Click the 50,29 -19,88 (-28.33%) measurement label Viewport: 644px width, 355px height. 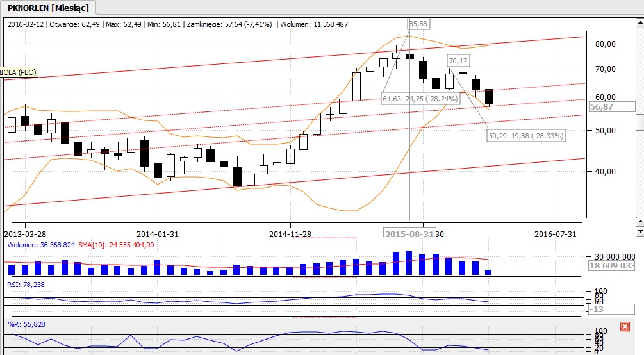click(x=526, y=136)
